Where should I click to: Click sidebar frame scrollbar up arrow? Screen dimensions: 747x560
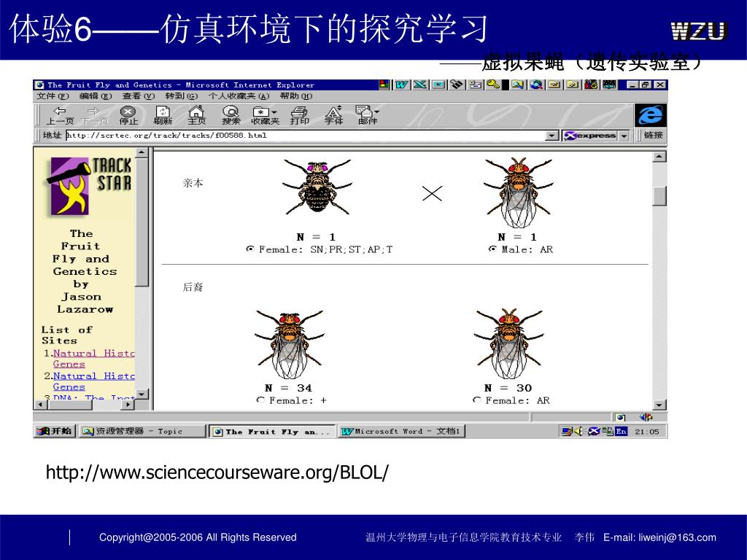(x=142, y=153)
